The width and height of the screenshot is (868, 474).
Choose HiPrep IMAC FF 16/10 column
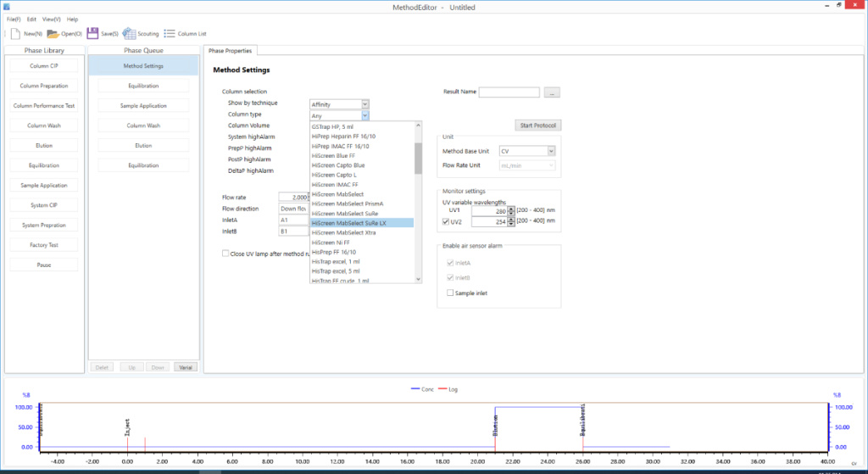[x=362, y=146]
